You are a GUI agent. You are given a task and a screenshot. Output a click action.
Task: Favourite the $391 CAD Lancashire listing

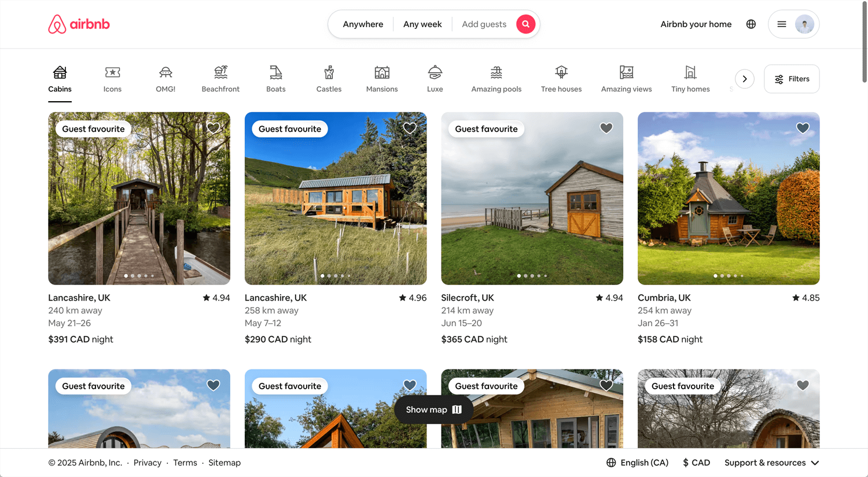click(x=214, y=128)
